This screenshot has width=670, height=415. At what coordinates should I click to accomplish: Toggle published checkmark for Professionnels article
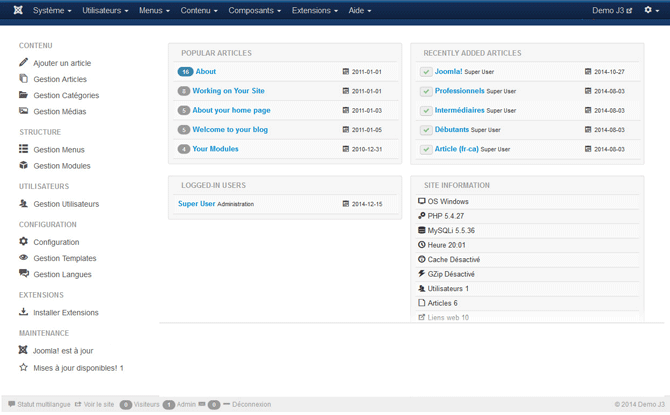tap(426, 91)
